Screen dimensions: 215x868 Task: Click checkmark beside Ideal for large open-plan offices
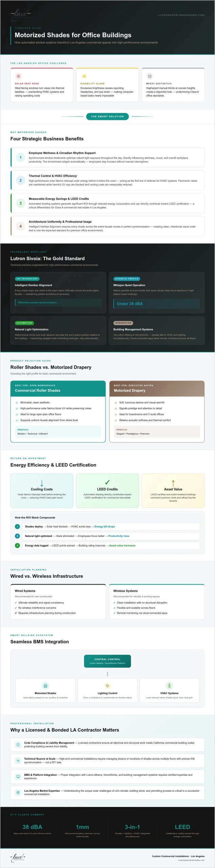point(17,414)
